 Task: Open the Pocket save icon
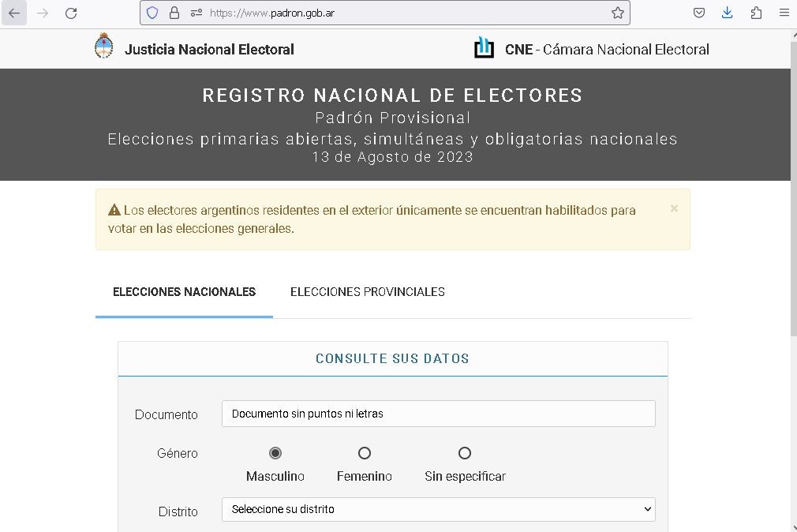point(699,13)
